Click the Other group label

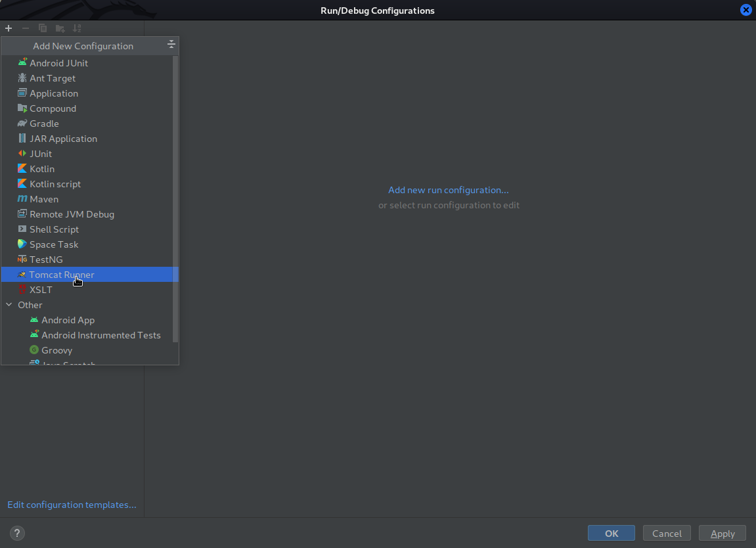click(30, 305)
